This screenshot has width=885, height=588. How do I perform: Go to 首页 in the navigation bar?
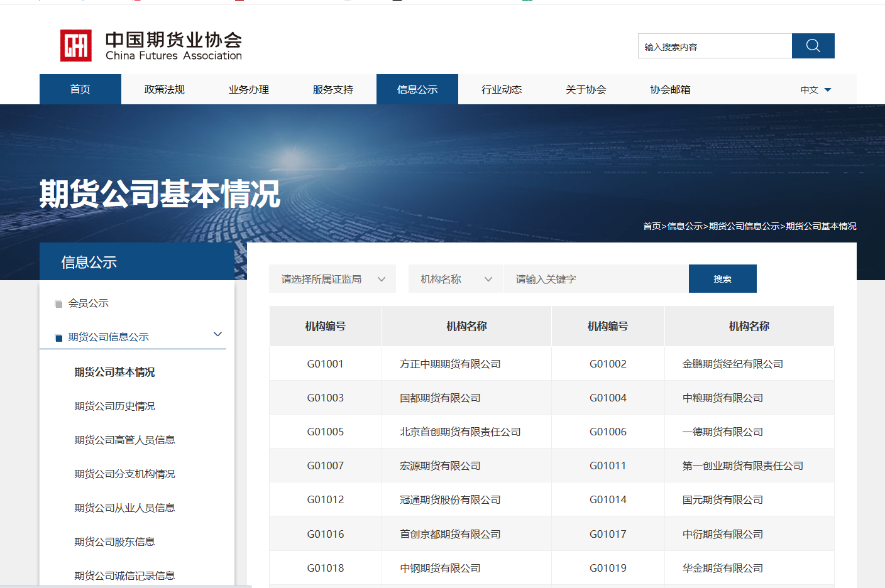coord(80,89)
